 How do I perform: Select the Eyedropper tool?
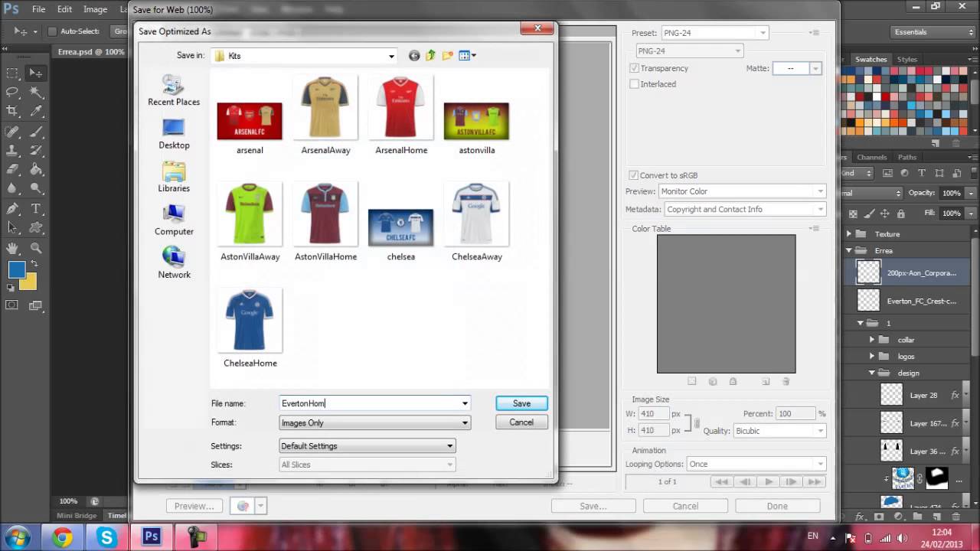[x=36, y=112]
